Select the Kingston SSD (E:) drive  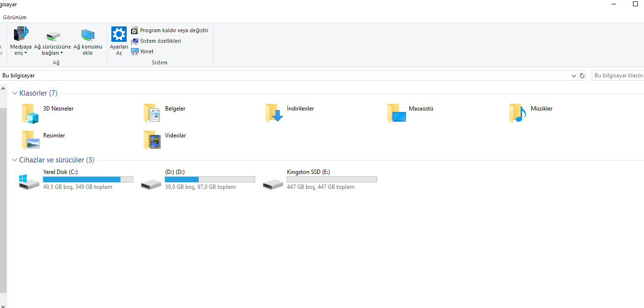pos(320,179)
